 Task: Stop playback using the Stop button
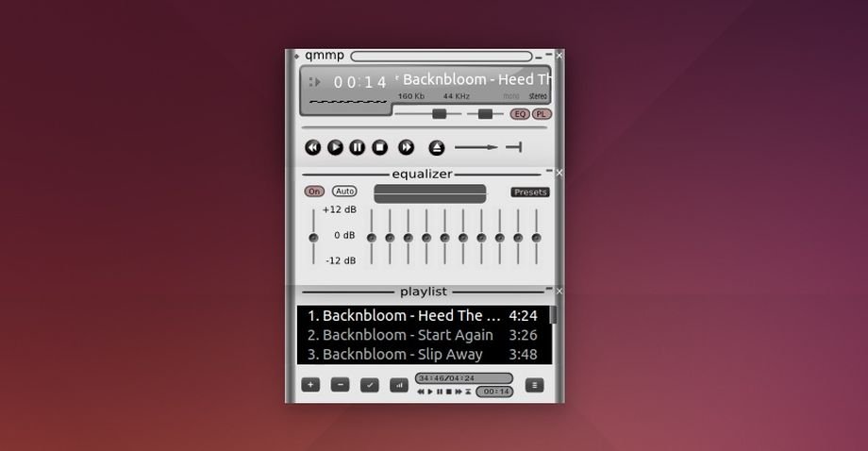point(380,147)
